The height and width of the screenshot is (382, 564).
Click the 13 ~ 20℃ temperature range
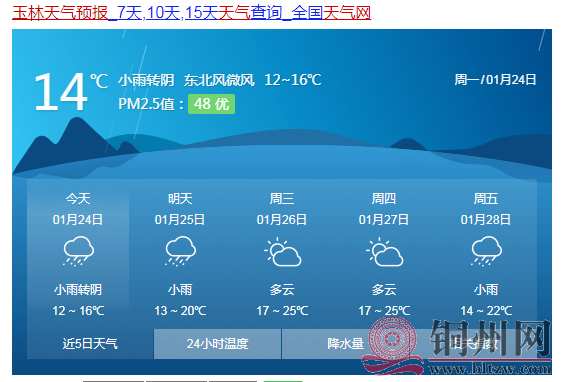click(x=180, y=310)
